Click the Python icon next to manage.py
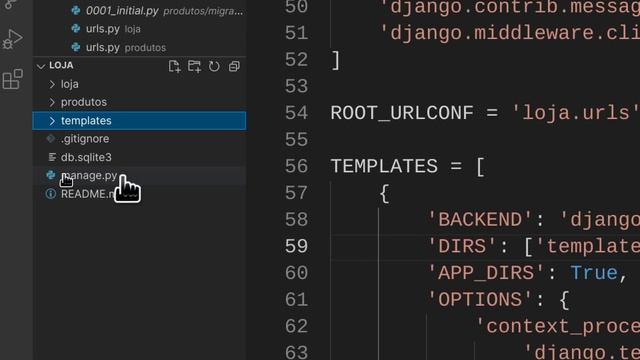 (51, 175)
